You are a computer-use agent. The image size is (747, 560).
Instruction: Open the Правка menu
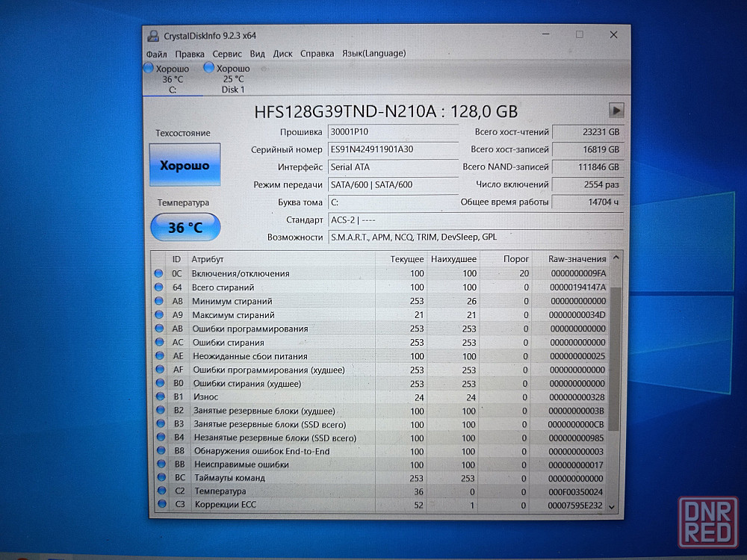189,54
